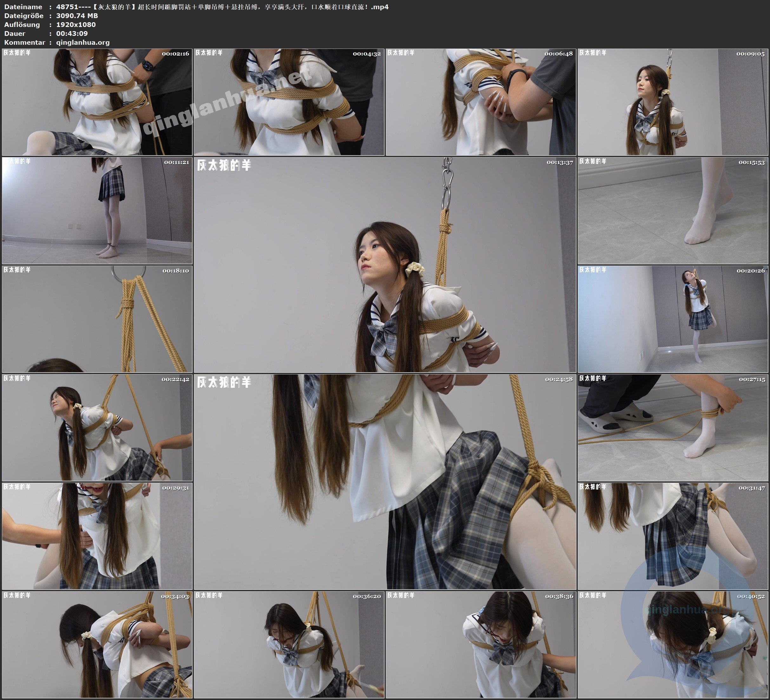The image size is (770, 700).
Task: Select the frame at 00:29:31
Action: pyautogui.click(x=97, y=536)
